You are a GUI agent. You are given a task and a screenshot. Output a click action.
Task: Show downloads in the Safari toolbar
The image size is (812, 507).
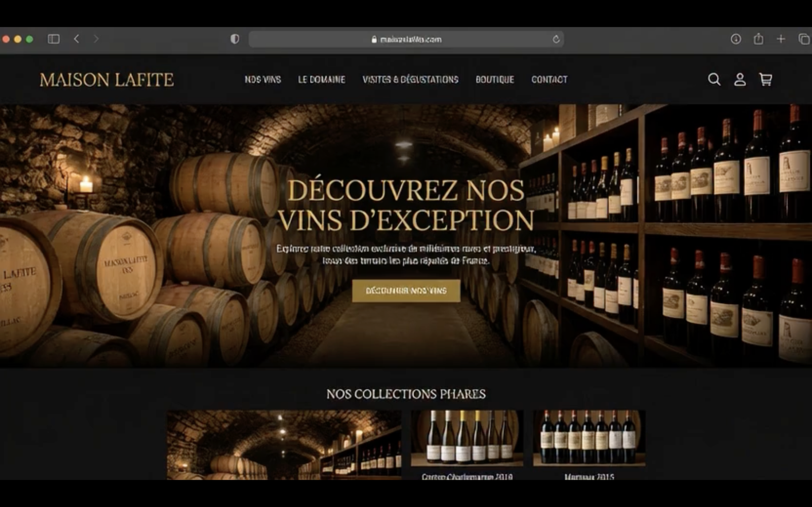pos(736,39)
